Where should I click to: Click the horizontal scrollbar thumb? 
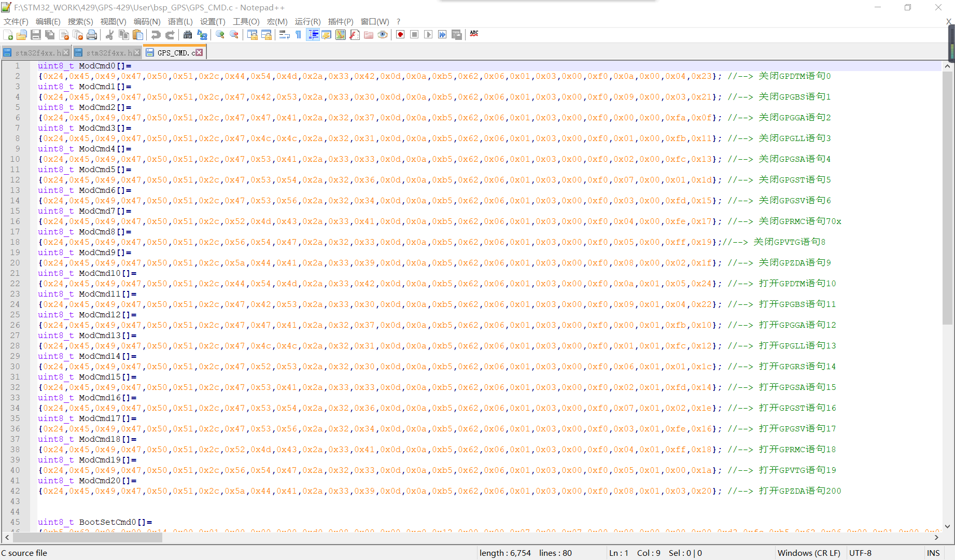[x=88, y=538]
